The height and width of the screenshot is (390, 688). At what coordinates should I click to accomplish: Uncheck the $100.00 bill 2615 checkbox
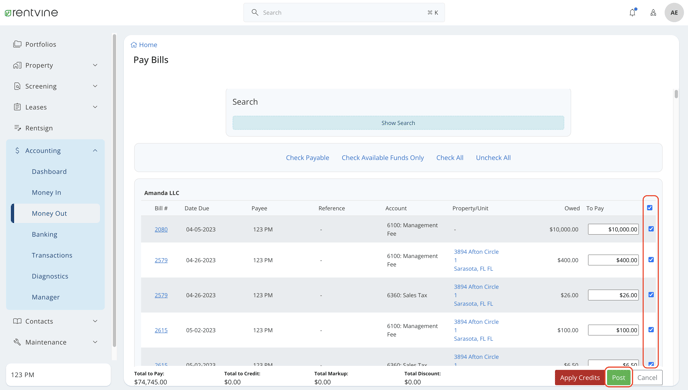click(651, 329)
